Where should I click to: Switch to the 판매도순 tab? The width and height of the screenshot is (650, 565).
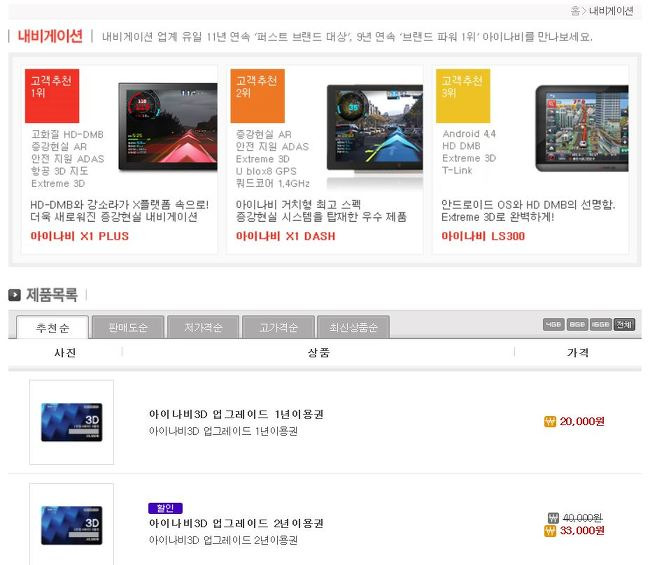pyautogui.click(x=128, y=327)
